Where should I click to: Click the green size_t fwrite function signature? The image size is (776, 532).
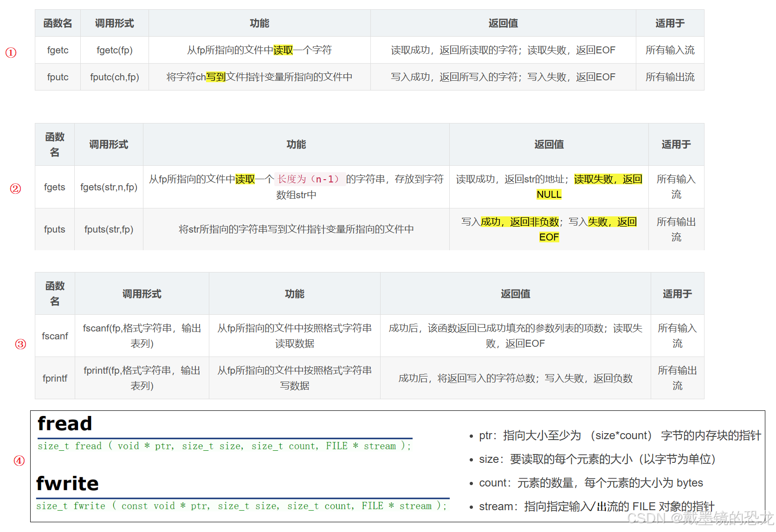pos(241,506)
